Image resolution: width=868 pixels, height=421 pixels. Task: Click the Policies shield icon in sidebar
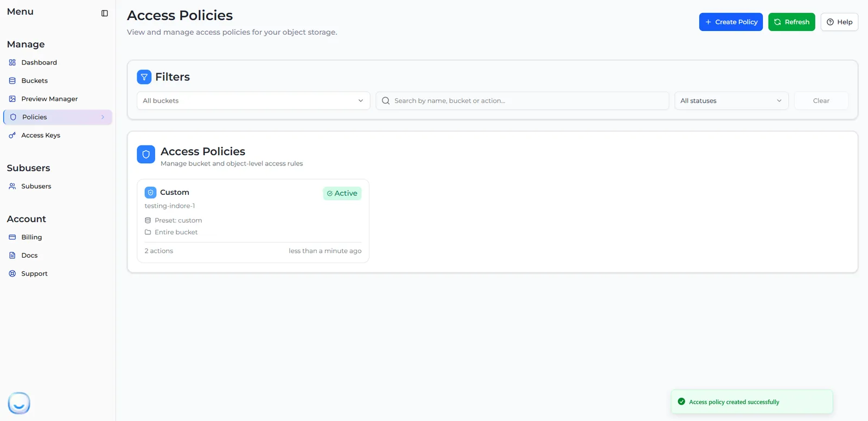click(14, 117)
